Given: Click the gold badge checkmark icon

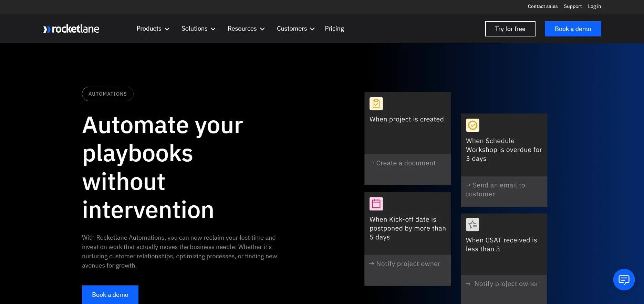Looking at the screenshot, I should (472, 126).
